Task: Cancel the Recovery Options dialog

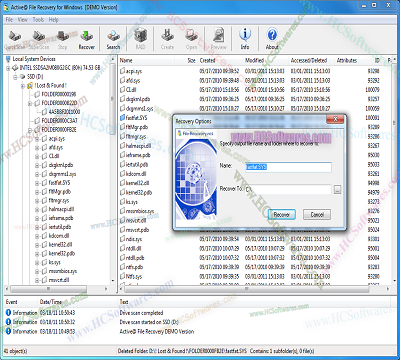Action: click(317, 214)
